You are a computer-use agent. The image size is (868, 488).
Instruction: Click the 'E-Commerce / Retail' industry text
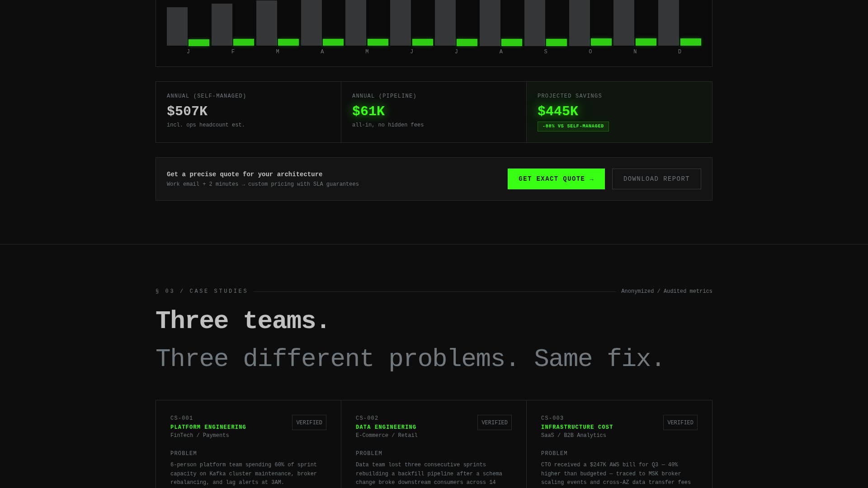coord(387,436)
